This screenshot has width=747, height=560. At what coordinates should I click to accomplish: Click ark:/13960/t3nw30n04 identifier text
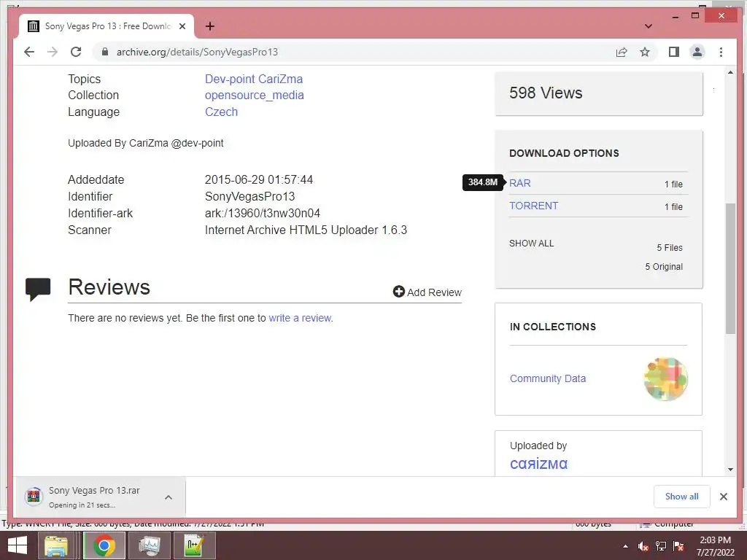point(263,214)
